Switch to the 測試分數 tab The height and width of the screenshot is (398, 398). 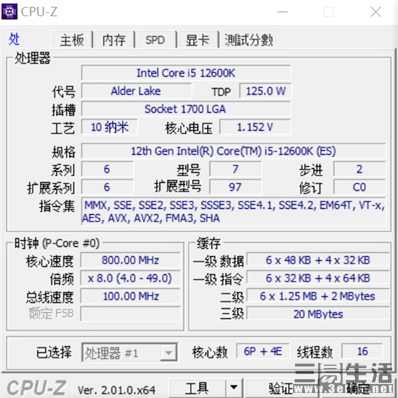(249, 40)
